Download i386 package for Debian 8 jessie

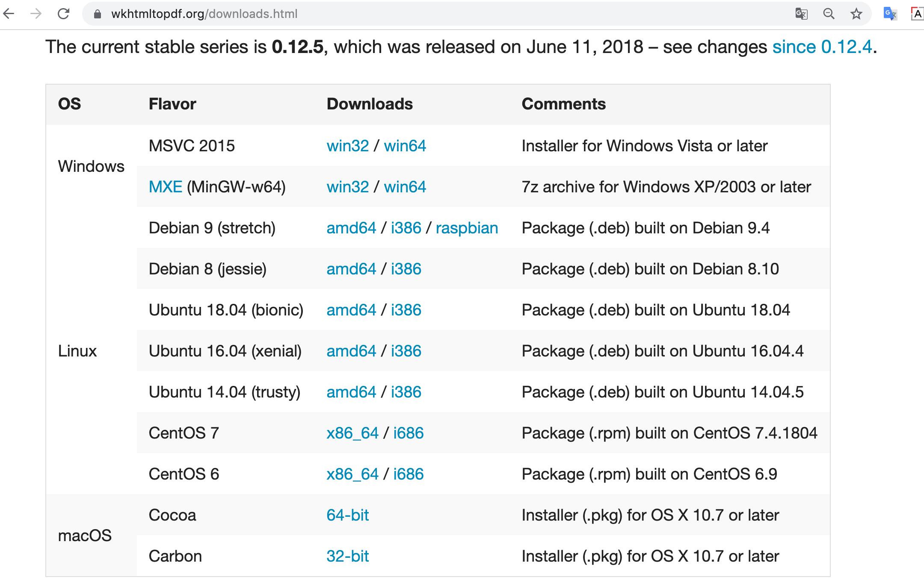(x=406, y=269)
